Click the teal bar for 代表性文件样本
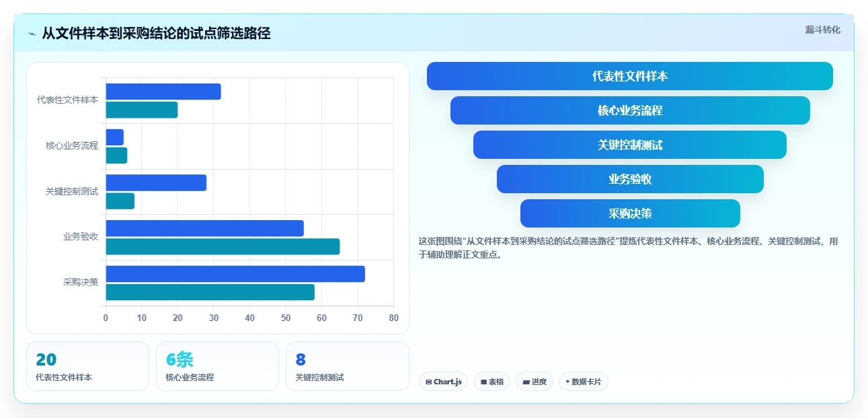 pos(142,110)
